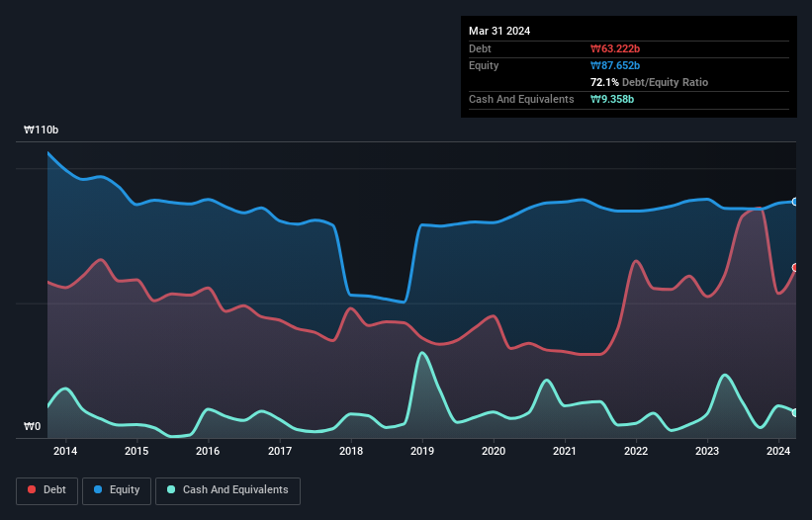Click the 2020 x-axis label
The width and height of the screenshot is (812, 520).
(x=494, y=451)
